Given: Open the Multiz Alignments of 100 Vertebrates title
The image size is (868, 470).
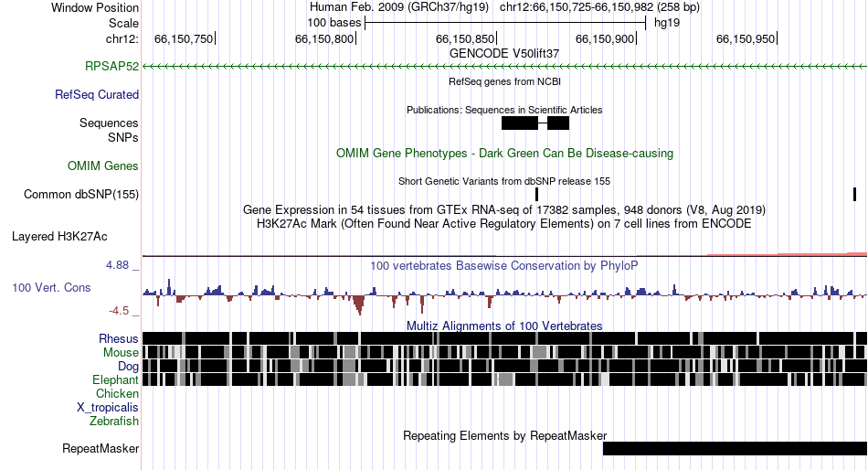Looking at the screenshot, I should pos(504,326).
